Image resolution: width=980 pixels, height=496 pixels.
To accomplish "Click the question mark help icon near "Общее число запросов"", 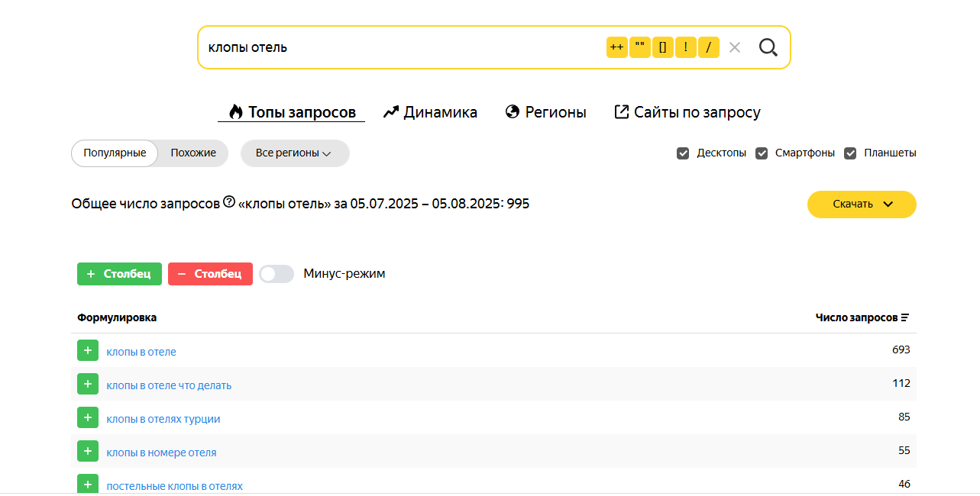I will coord(229,202).
